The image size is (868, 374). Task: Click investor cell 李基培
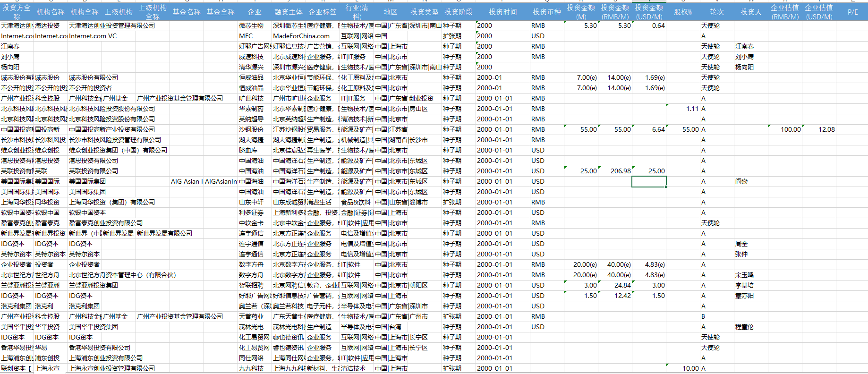[751, 285]
